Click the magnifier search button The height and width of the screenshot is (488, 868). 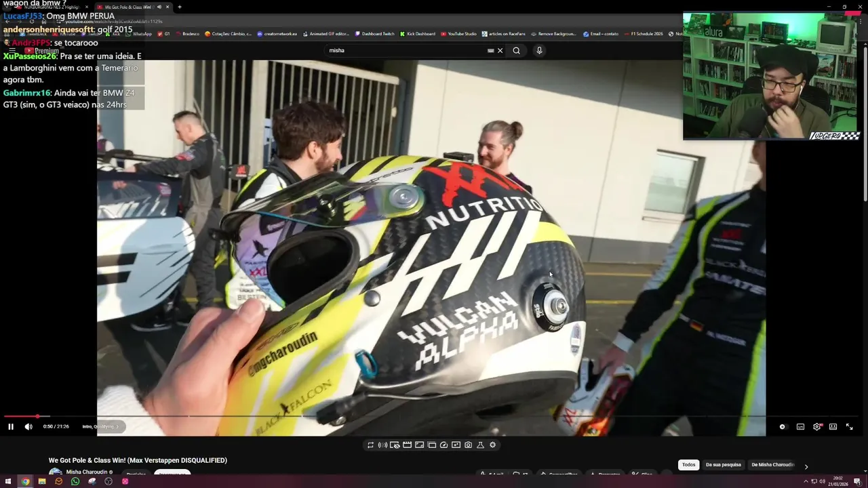[516, 50]
